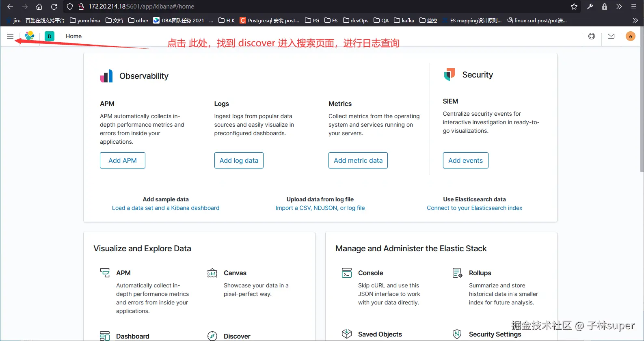Open the Saved Objects title

coord(380,334)
